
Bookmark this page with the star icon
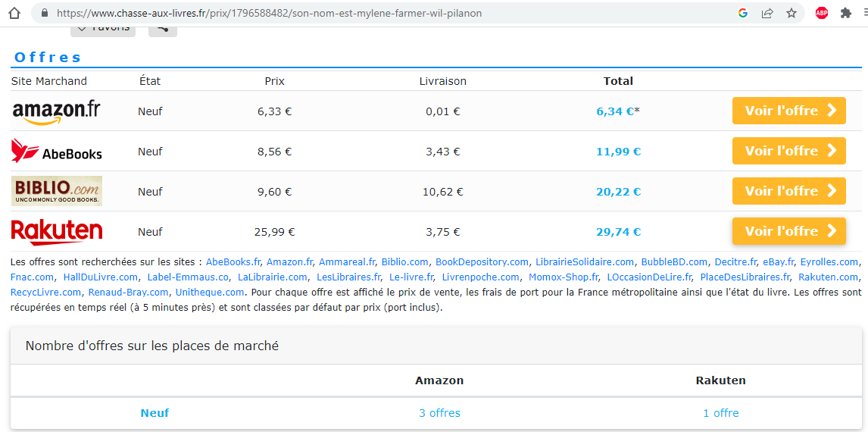pos(792,13)
